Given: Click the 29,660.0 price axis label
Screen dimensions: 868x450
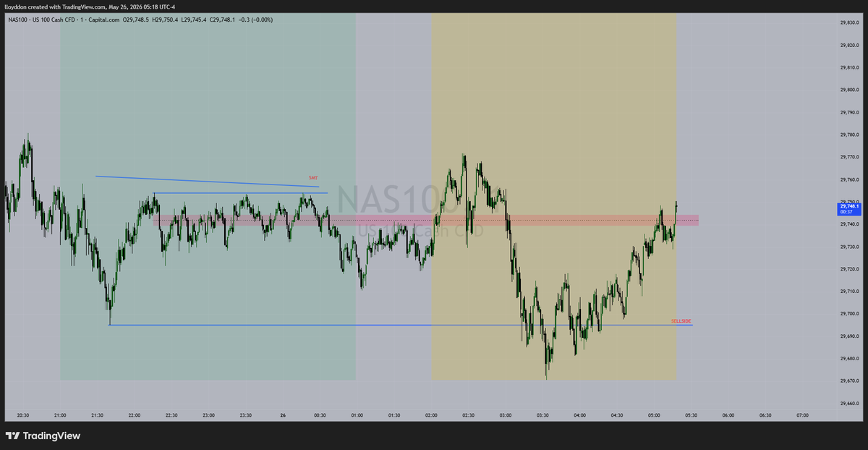Looking at the screenshot, I should tap(848, 404).
